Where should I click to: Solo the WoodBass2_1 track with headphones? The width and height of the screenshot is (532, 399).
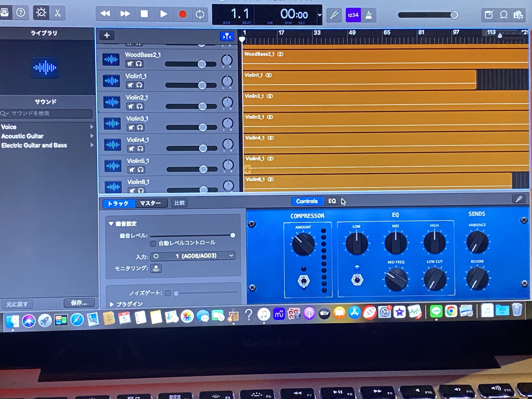coord(139,64)
